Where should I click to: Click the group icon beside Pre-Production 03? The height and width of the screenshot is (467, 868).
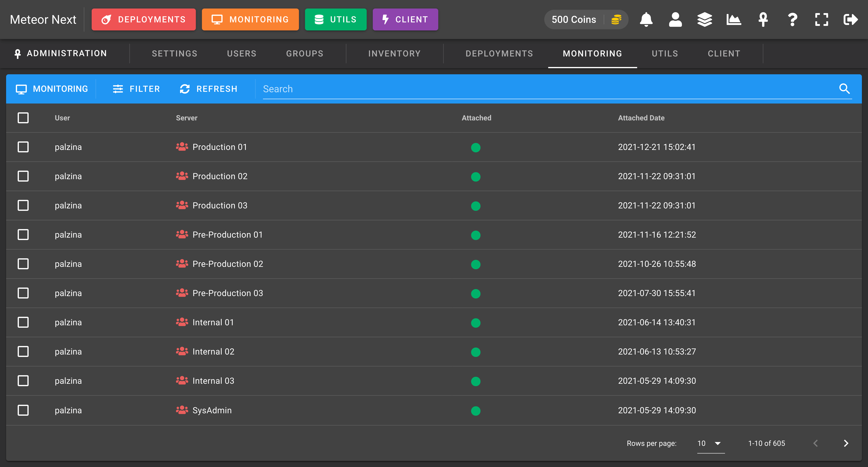[182, 293]
